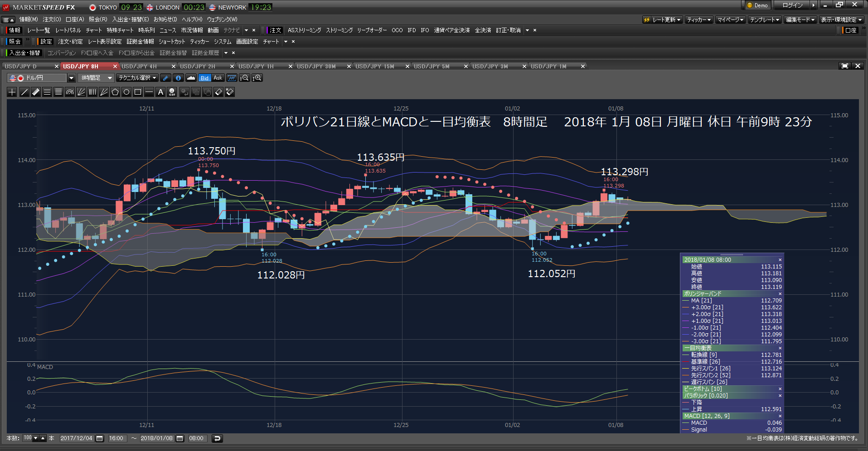Click the レート一覧 toolbar link

[39, 30]
